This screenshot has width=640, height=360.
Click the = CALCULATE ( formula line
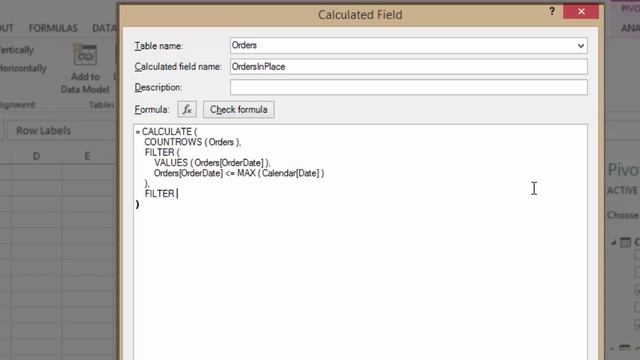[x=166, y=131]
